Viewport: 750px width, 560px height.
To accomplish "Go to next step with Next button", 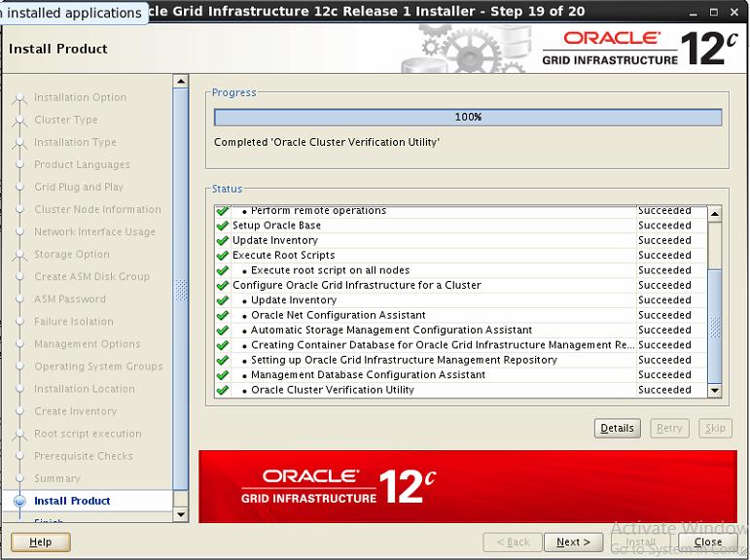I will [x=573, y=542].
